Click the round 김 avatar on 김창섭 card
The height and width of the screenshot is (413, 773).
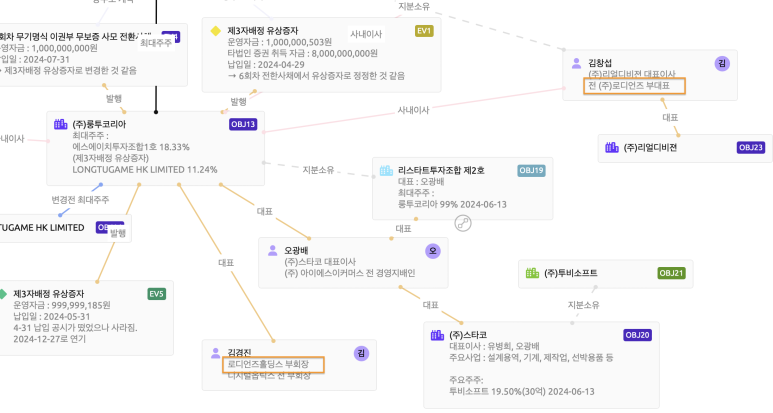point(722,63)
